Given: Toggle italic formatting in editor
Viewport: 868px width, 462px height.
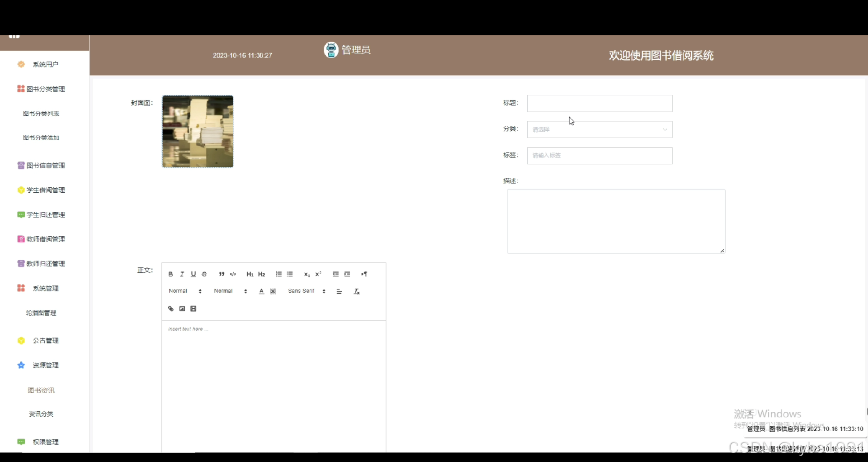Looking at the screenshot, I should point(182,274).
